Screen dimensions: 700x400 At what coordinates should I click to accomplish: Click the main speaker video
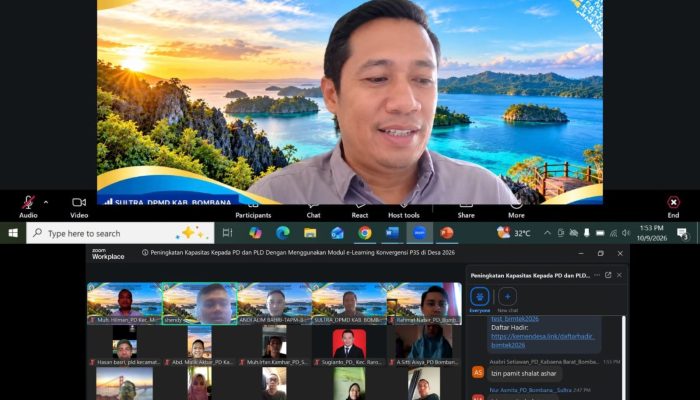click(x=350, y=102)
